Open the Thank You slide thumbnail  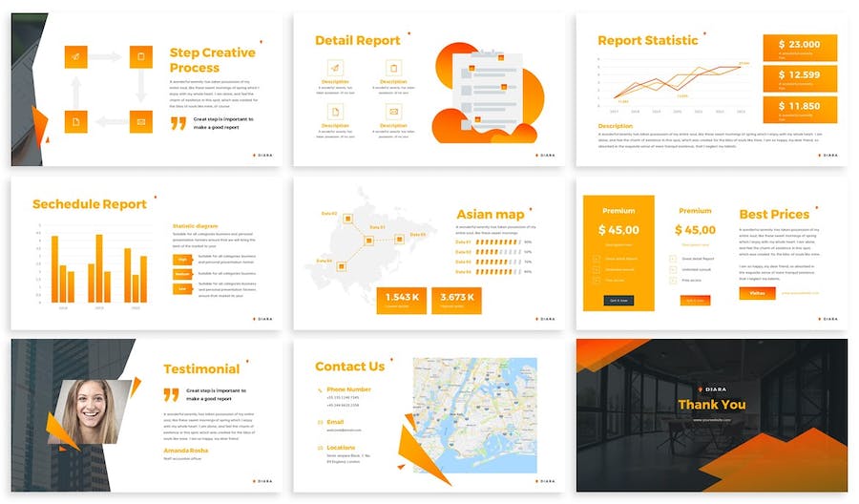tap(711, 415)
